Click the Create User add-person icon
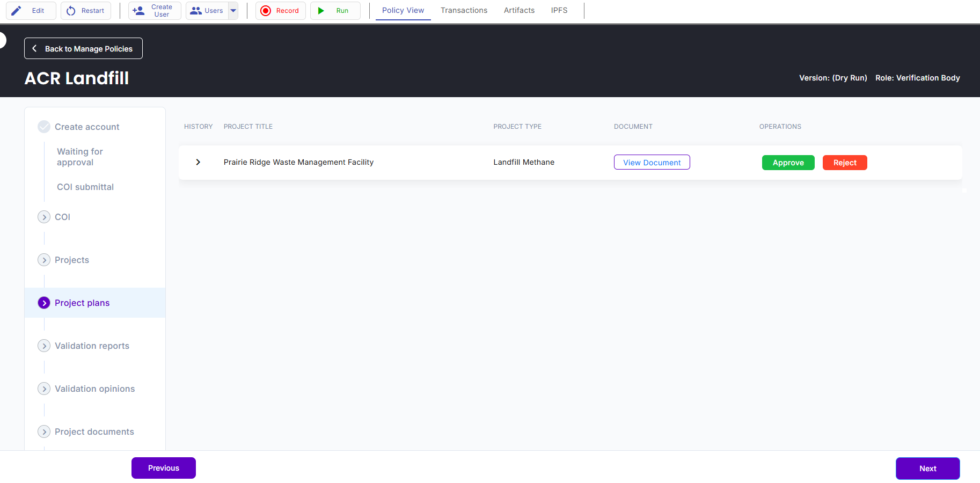980x483 pixels. [138, 11]
